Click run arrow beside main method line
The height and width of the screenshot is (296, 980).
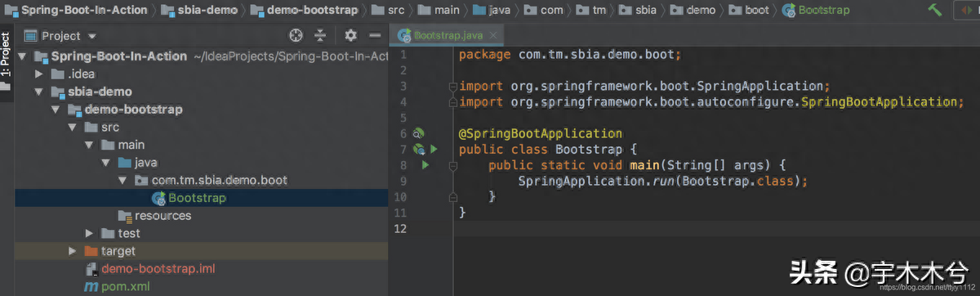click(x=425, y=165)
